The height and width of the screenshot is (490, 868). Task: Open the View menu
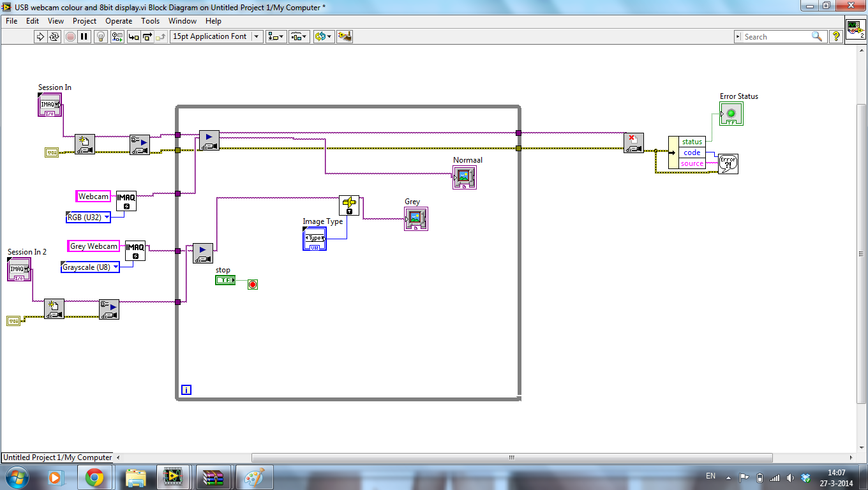tap(56, 21)
